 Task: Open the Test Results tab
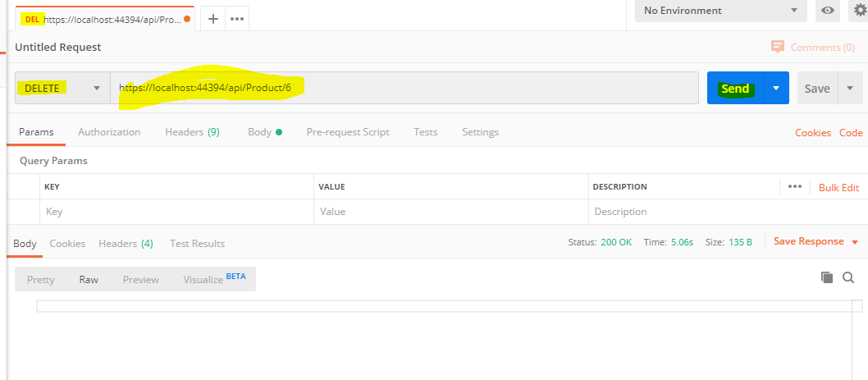197,244
